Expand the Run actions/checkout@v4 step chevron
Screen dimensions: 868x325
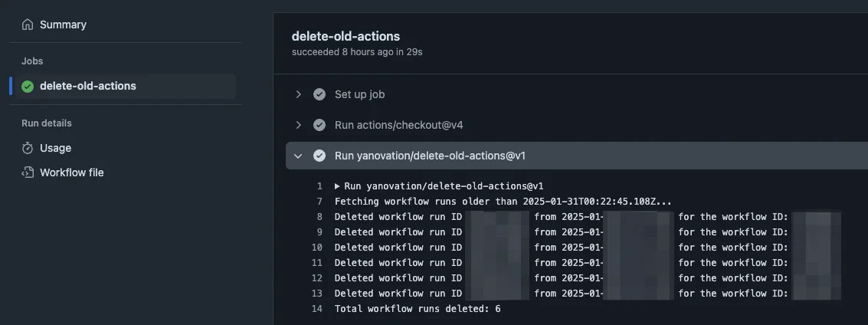(x=299, y=125)
